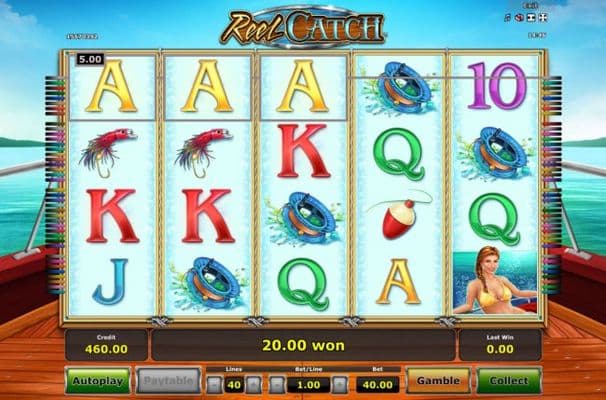The width and height of the screenshot is (606, 400).
Task: Click the blue J symbol
Action: [110, 282]
